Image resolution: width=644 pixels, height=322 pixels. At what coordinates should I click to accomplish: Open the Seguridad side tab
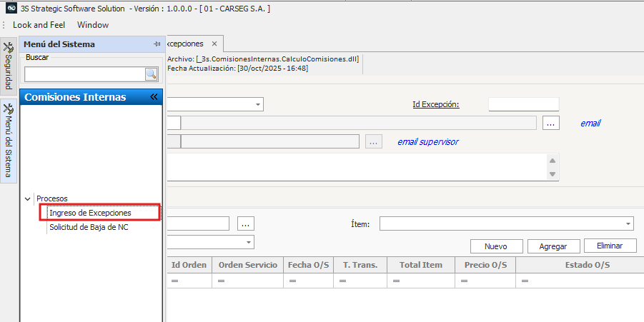click(x=9, y=66)
